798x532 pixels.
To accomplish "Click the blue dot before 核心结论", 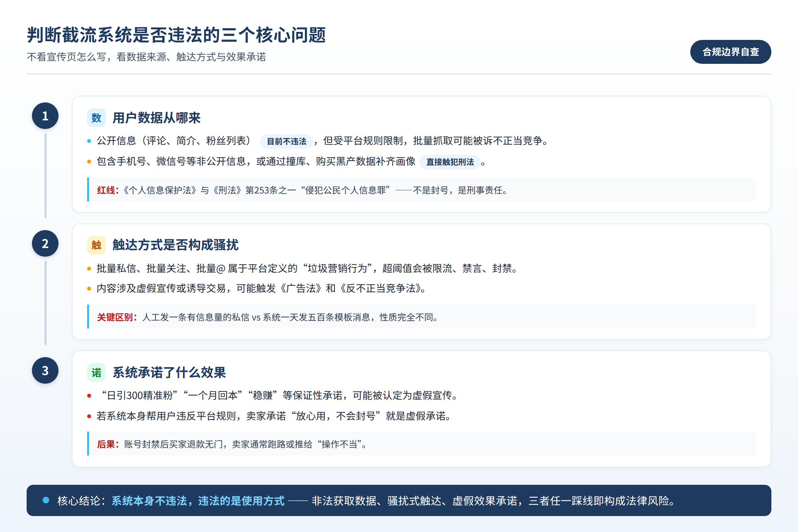I will [x=46, y=500].
